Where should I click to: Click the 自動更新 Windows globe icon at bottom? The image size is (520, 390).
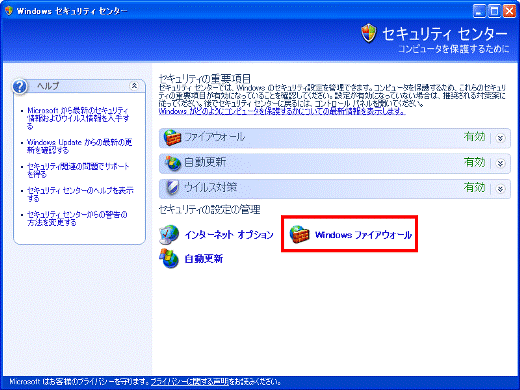(x=169, y=259)
